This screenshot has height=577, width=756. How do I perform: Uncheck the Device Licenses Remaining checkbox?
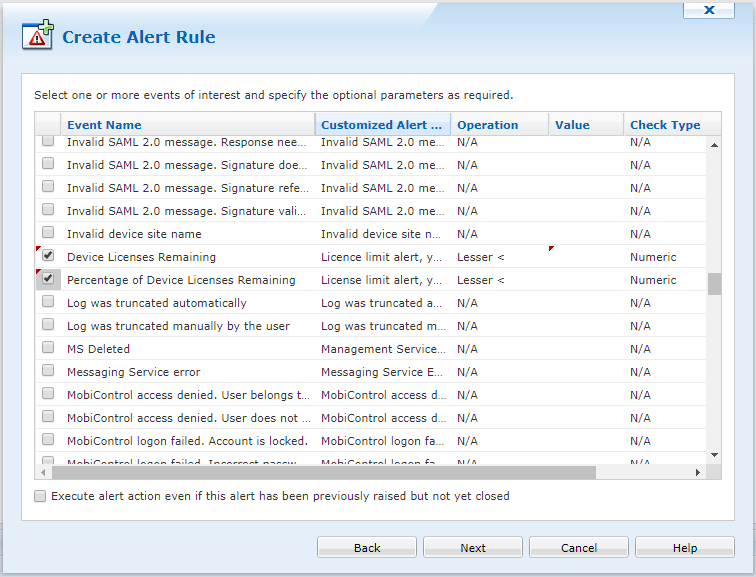48,256
